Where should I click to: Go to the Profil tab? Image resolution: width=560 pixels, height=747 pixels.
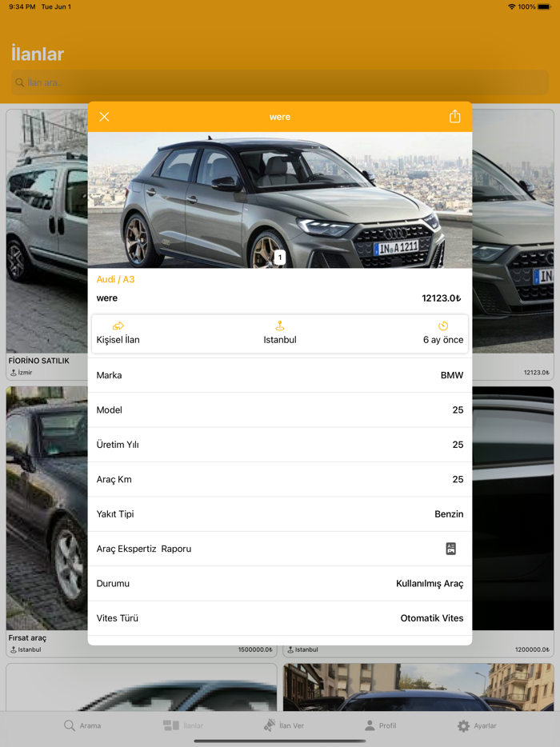pos(380,725)
